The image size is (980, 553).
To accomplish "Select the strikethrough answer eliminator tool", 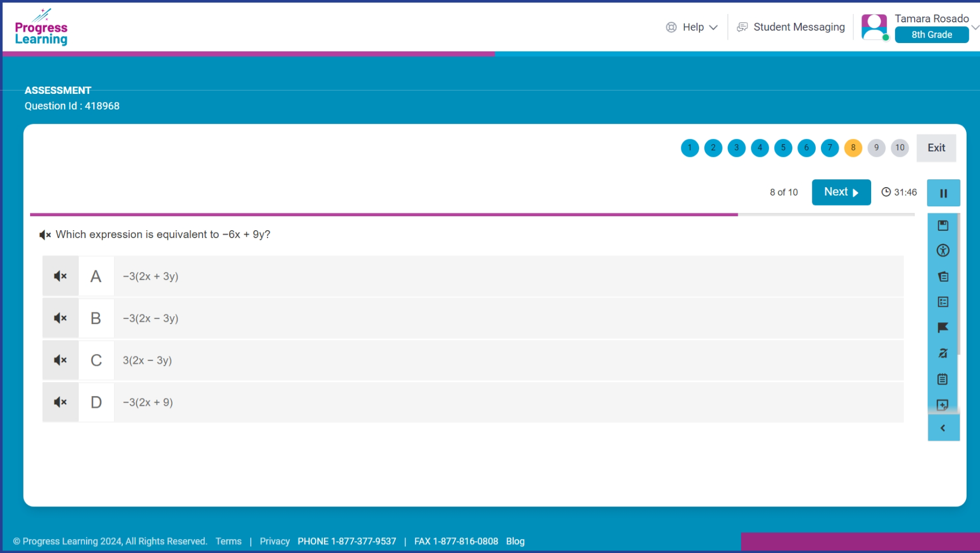I will [x=943, y=353].
